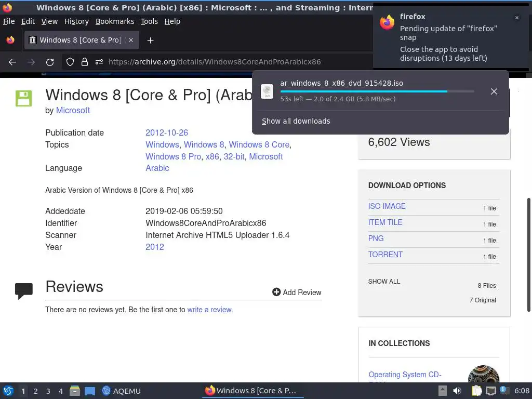
Task: Open the x86 topic link
Action: (212, 156)
